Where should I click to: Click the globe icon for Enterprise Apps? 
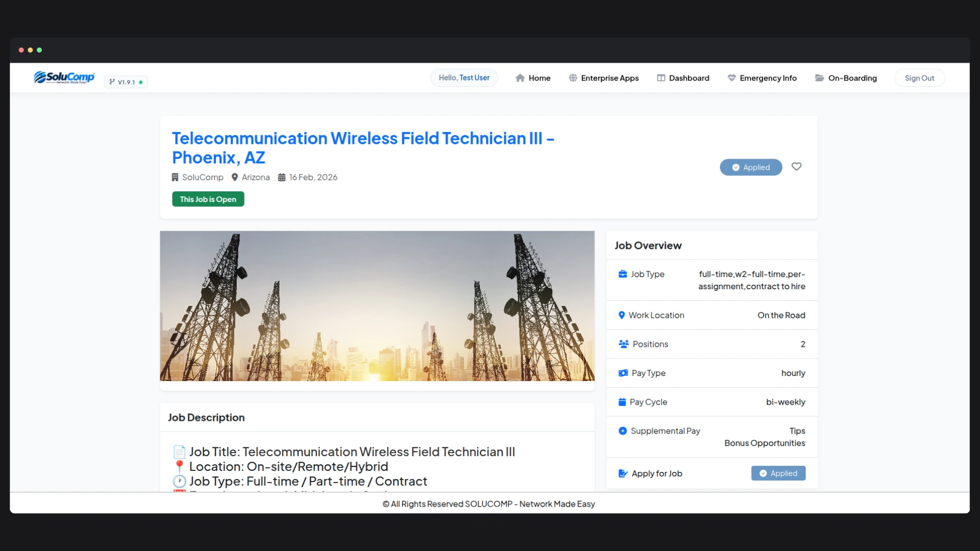(x=573, y=78)
